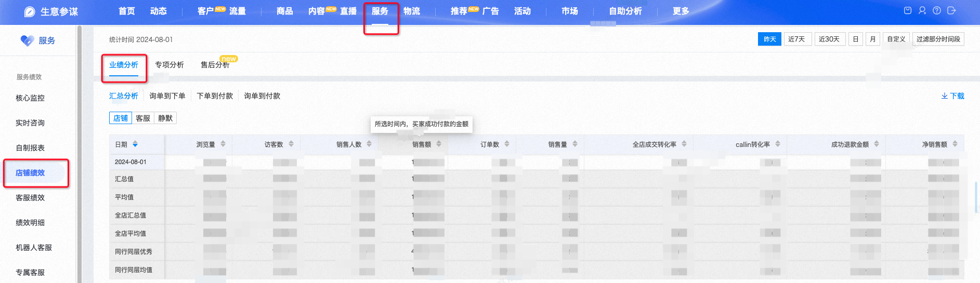Sort table by 销售额 arrows

point(439,144)
